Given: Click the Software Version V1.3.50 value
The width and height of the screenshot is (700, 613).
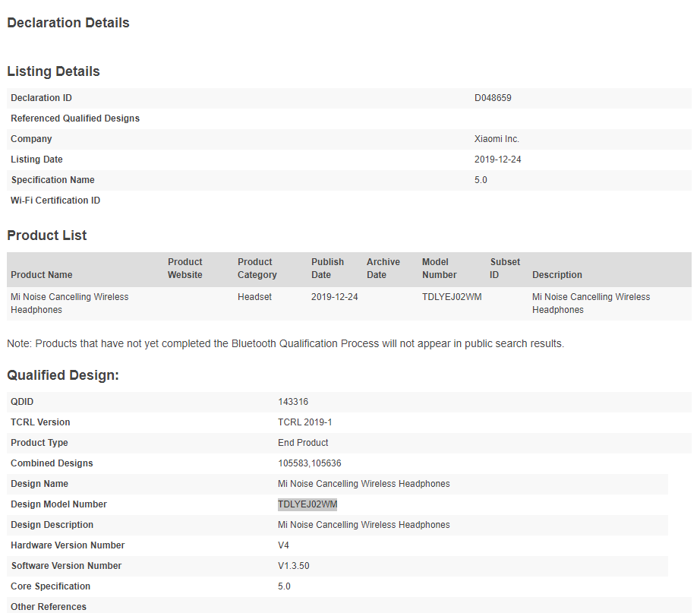Looking at the screenshot, I should pyautogui.click(x=293, y=566).
